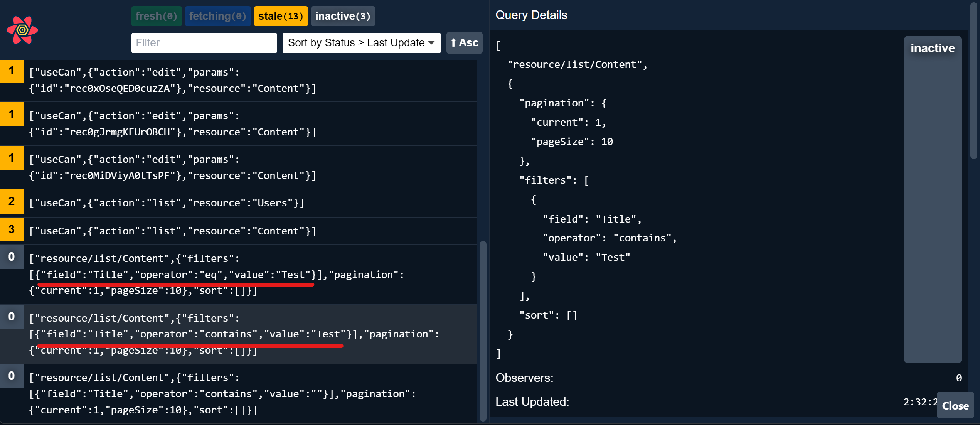Toggle the fresh(0) status filter
Viewport: 980px width, 425px height.
pos(156,16)
